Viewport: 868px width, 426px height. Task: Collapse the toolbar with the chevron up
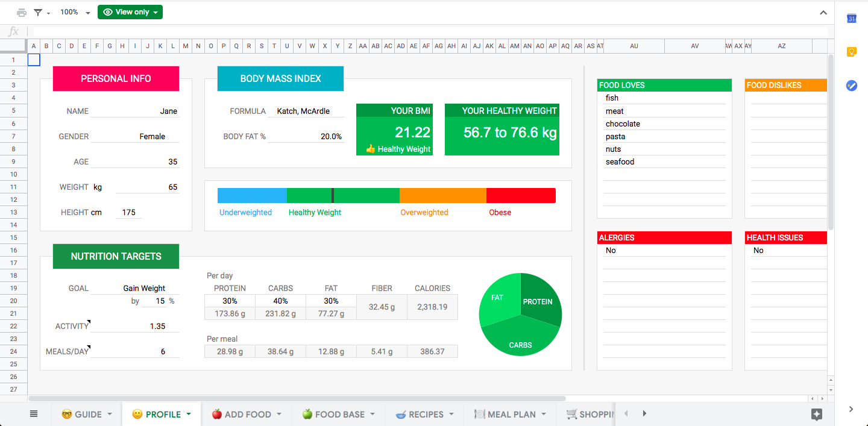pyautogui.click(x=824, y=12)
